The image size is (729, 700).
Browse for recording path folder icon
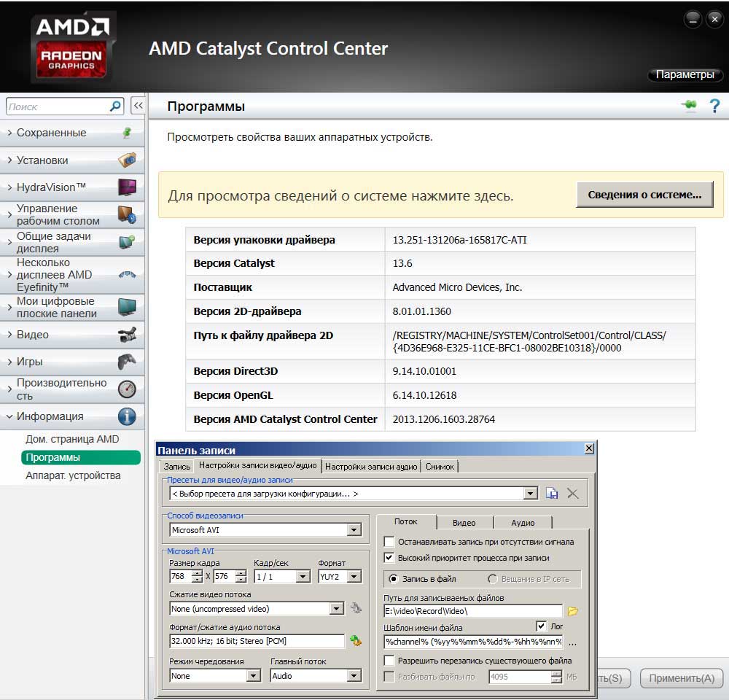(573, 611)
